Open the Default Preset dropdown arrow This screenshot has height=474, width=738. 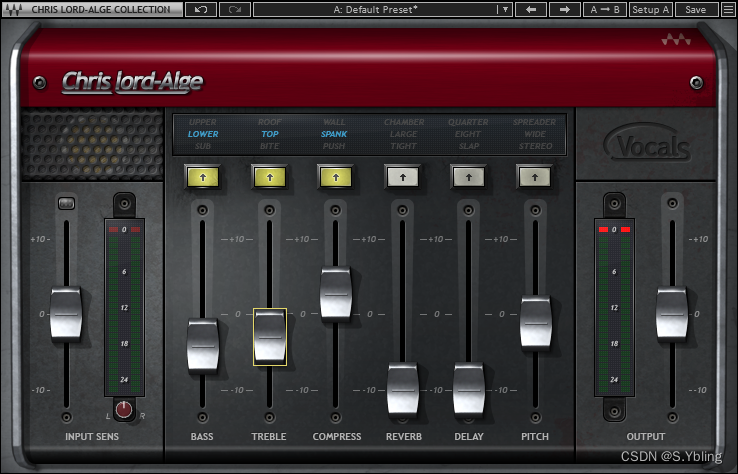[505, 9]
